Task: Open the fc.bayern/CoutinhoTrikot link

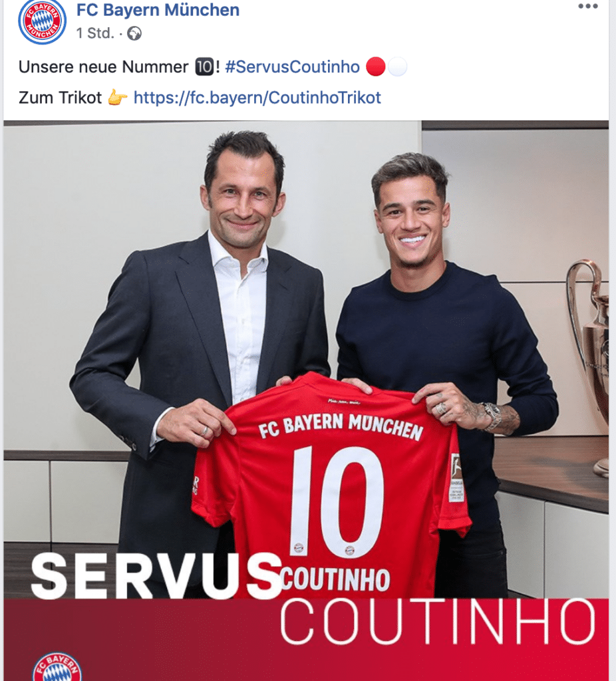Action: pyautogui.click(x=257, y=98)
